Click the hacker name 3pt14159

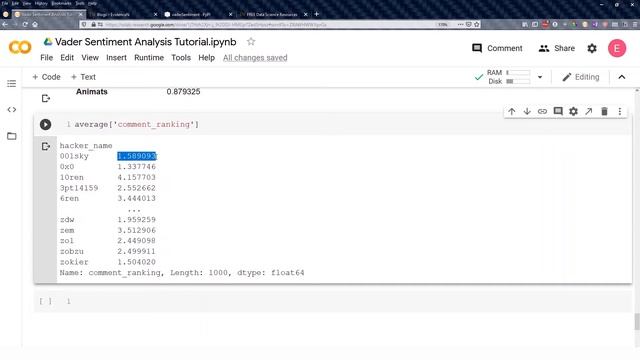pyautogui.click(x=79, y=188)
